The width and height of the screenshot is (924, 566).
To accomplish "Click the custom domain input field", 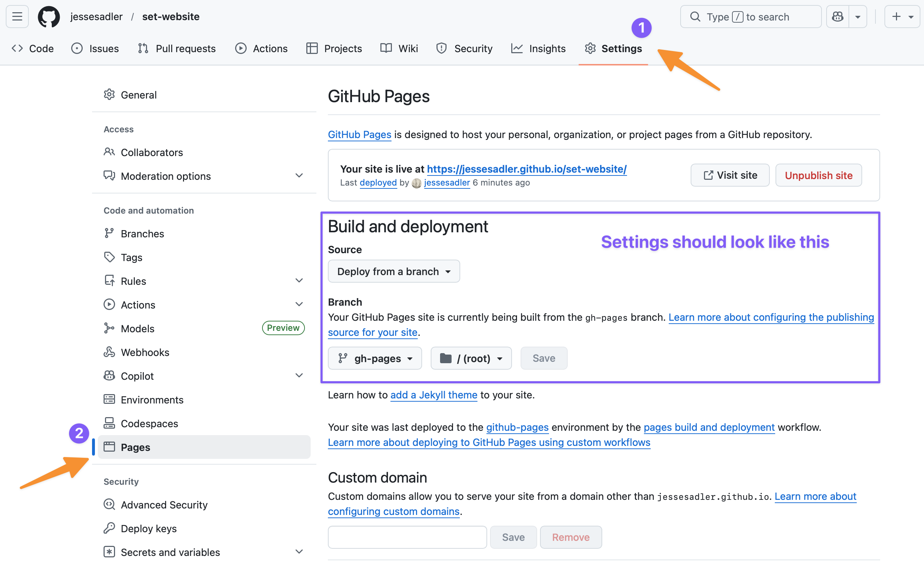I will tap(407, 537).
